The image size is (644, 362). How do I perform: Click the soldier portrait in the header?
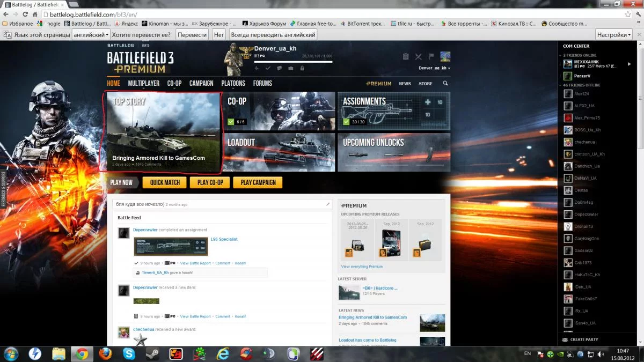pos(233,58)
